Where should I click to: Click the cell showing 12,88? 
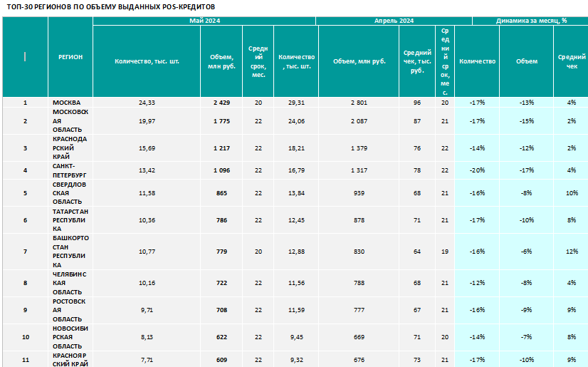(x=296, y=252)
